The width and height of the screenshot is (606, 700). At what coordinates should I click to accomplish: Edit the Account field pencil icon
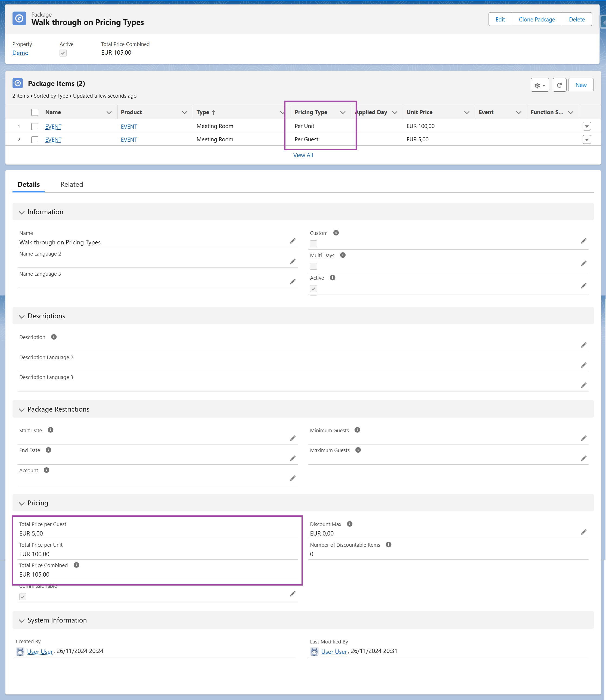[293, 478]
